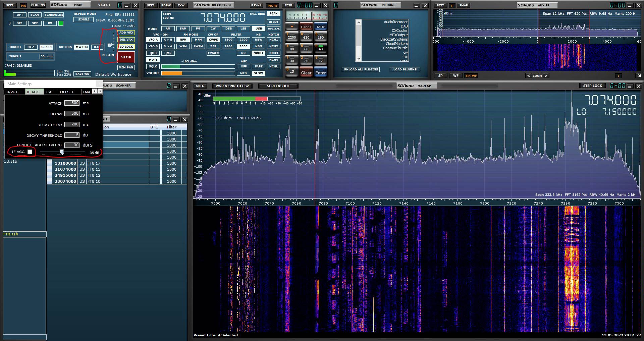Zoom out Aux SP with left arrow
644x341 pixels.
click(x=529, y=76)
